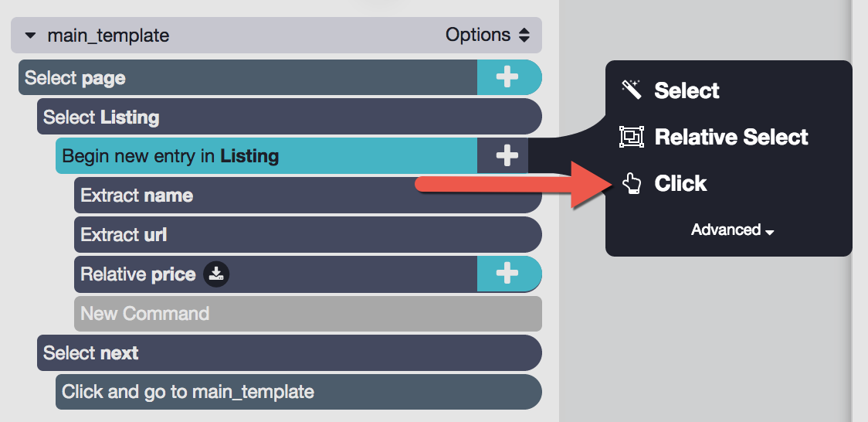Choose Select from the command popup

[x=687, y=90]
